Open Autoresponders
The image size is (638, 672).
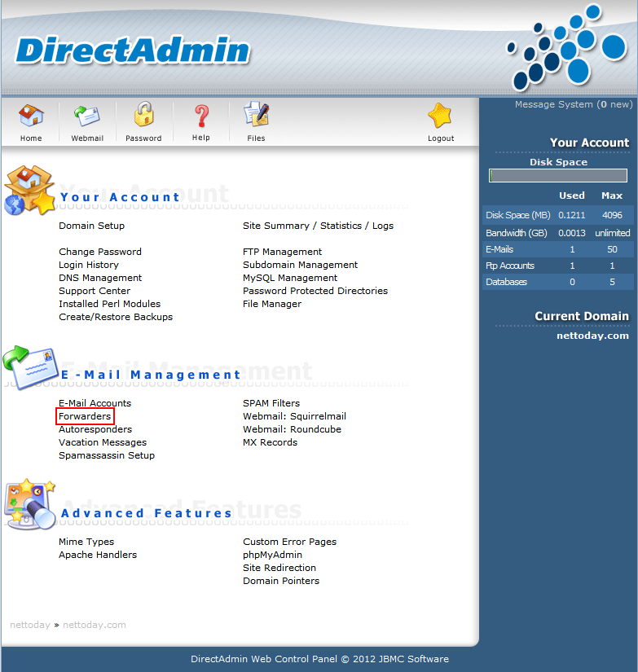[95, 429]
